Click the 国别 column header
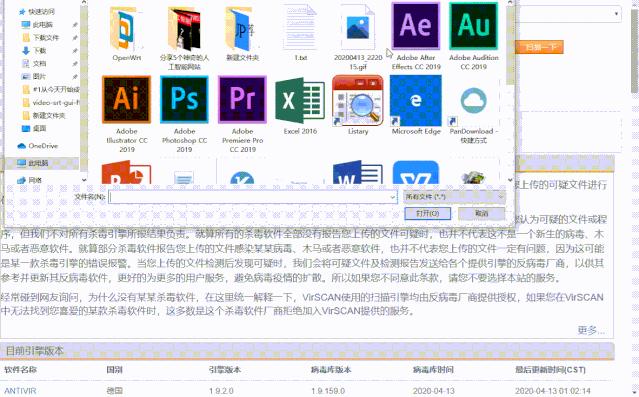 click(x=115, y=370)
